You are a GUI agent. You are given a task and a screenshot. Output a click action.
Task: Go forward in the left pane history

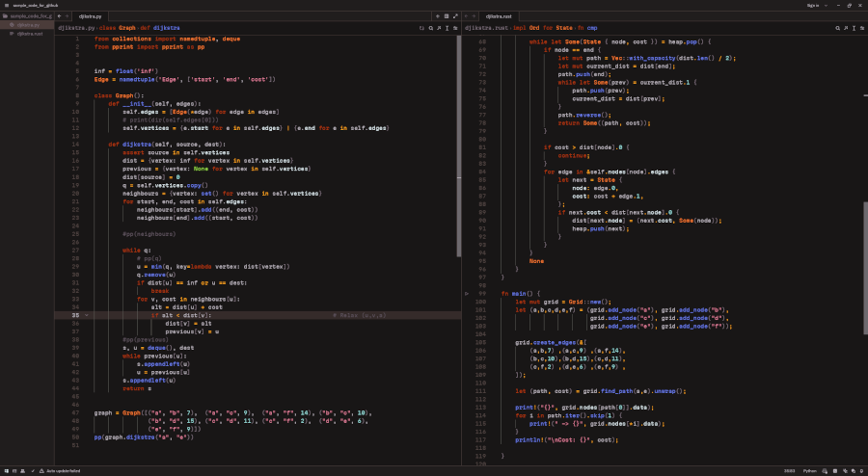pos(67,16)
